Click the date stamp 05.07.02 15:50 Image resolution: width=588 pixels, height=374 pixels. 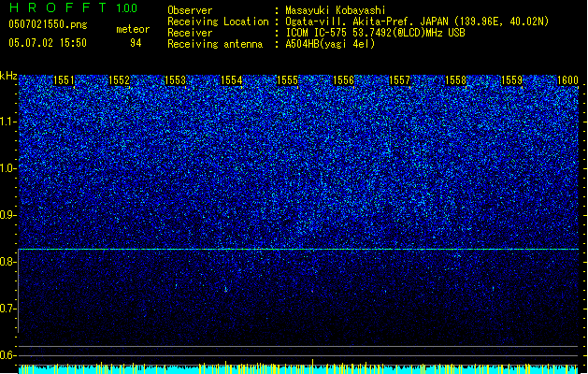coord(48,43)
